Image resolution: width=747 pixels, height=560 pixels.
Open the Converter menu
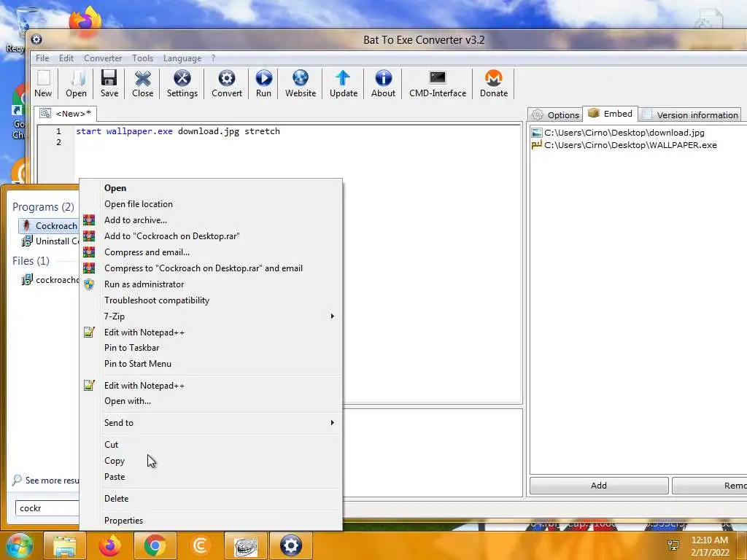(x=103, y=58)
